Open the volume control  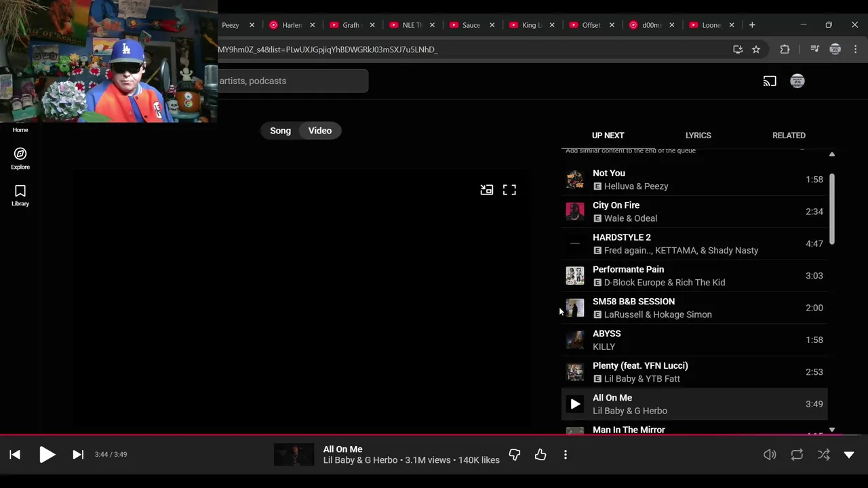pos(770,455)
